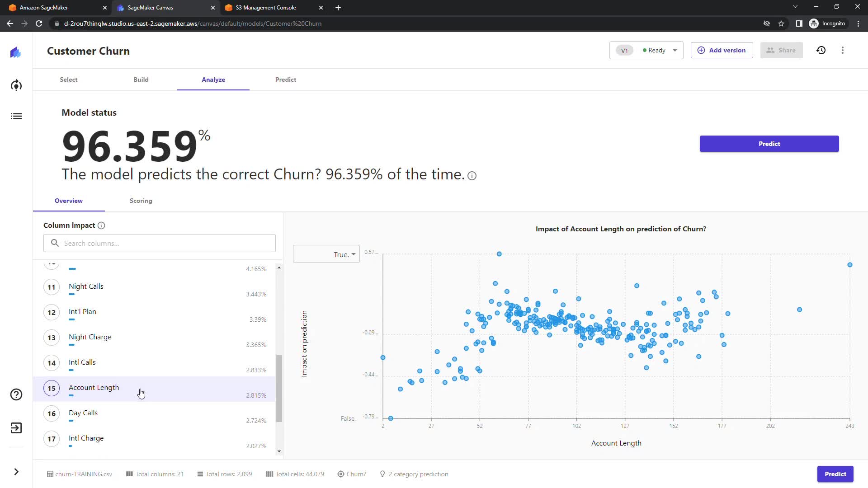Open the Help question mark icon
This screenshot has width=868, height=488.
point(16,394)
